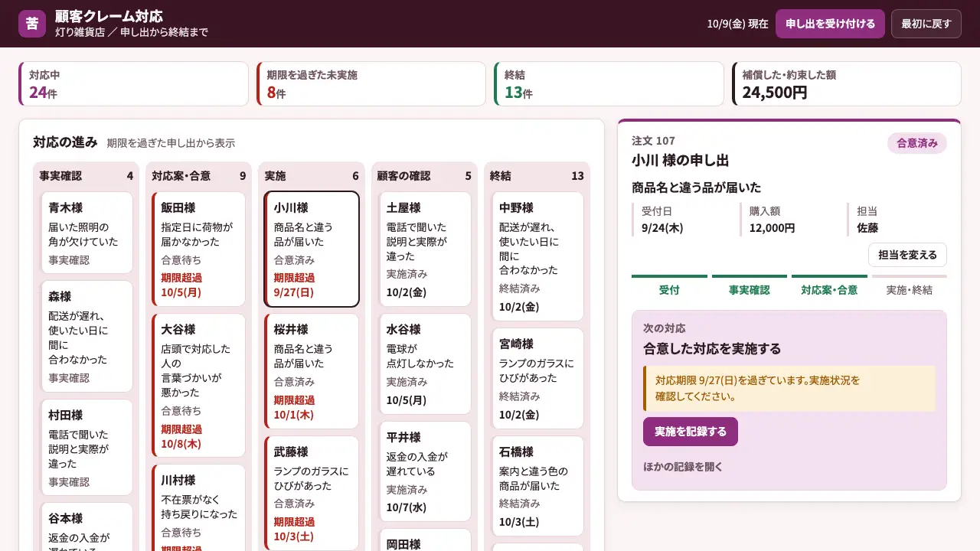
Task: Click the 10/9(金) 現在 date text
Action: point(737,24)
